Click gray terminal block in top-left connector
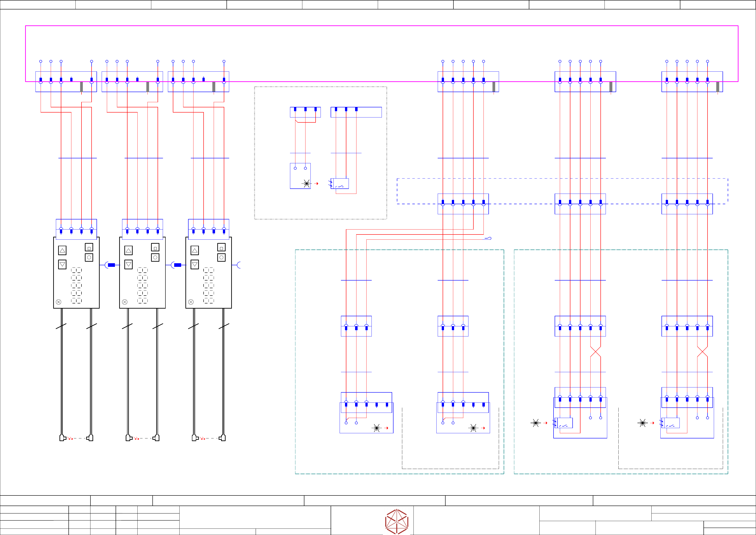The image size is (756, 535). (81, 87)
